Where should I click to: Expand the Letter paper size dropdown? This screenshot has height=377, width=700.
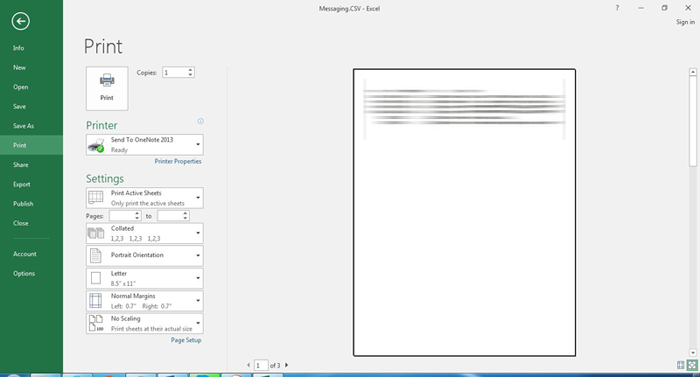click(x=145, y=278)
